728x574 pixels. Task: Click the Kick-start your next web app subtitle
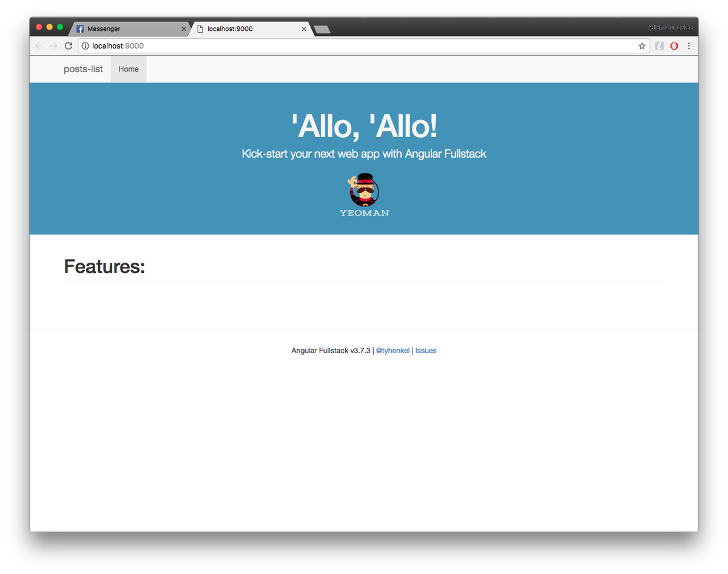(x=364, y=154)
